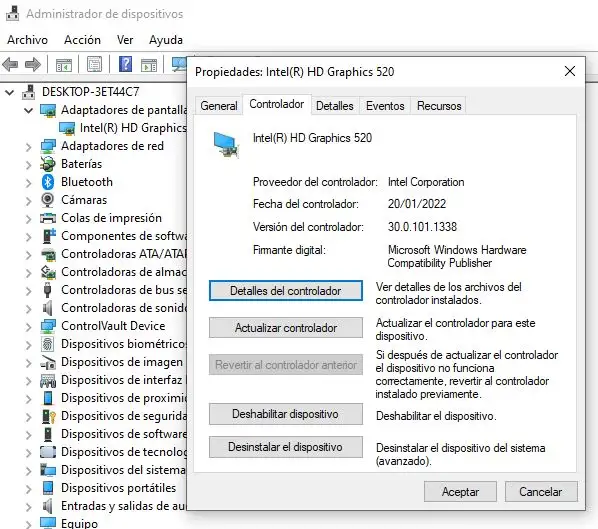Click the Controladoras de bus serie USB icon

[47, 290]
